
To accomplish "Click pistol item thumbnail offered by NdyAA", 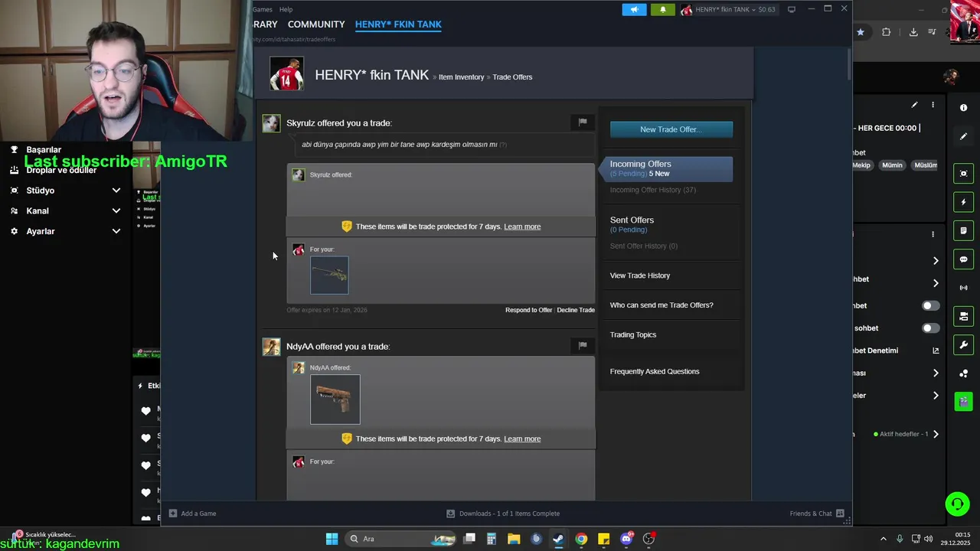I will click(335, 399).
